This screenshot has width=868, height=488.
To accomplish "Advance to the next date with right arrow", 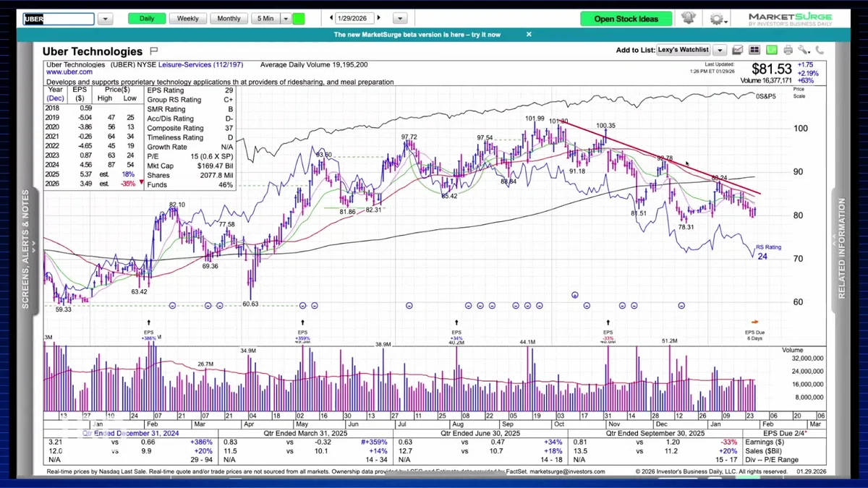I will [379, 18].
